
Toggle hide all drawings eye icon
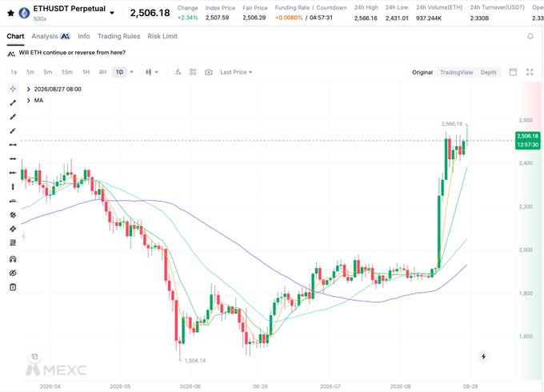click(x=13, y=273)
